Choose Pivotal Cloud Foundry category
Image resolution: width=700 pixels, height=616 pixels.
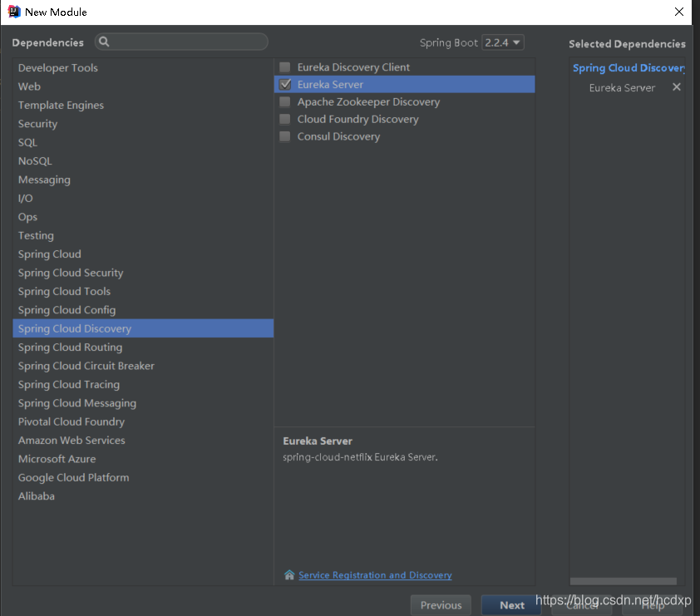click(x=143, y=421)
